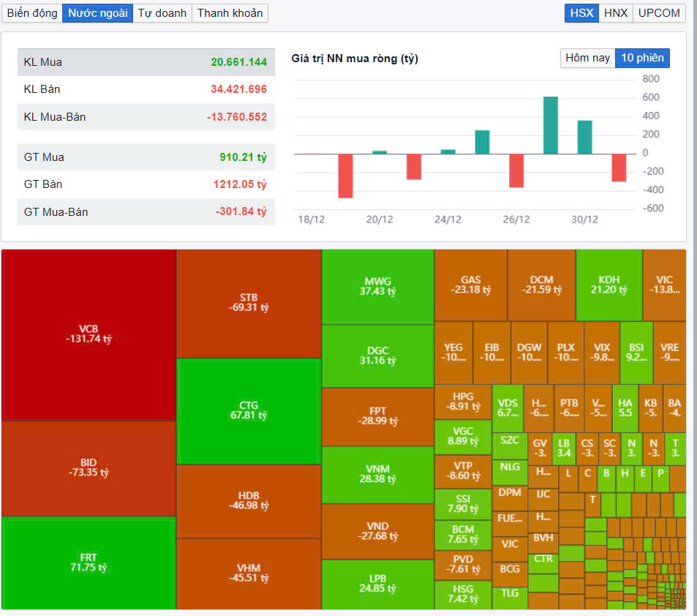Select the Nước ngoài tab

click(97, 13)
